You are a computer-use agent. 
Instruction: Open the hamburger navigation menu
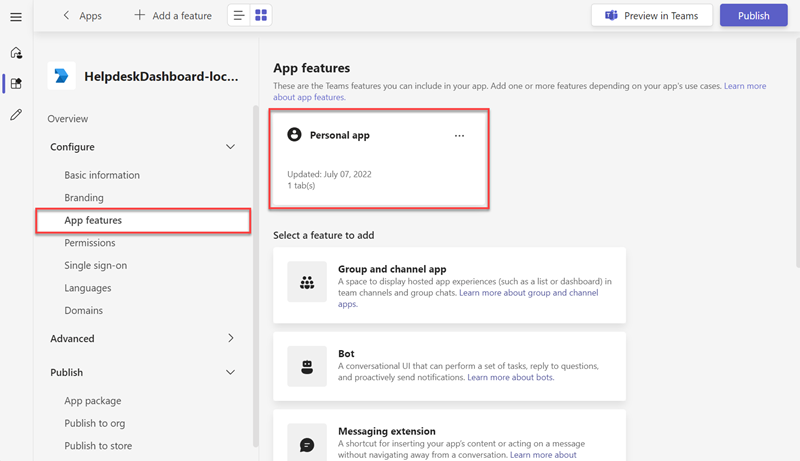16,17
